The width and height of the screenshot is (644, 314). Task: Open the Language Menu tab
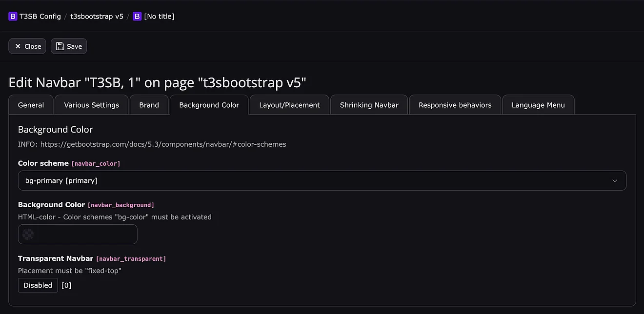(x=538, y=105)
